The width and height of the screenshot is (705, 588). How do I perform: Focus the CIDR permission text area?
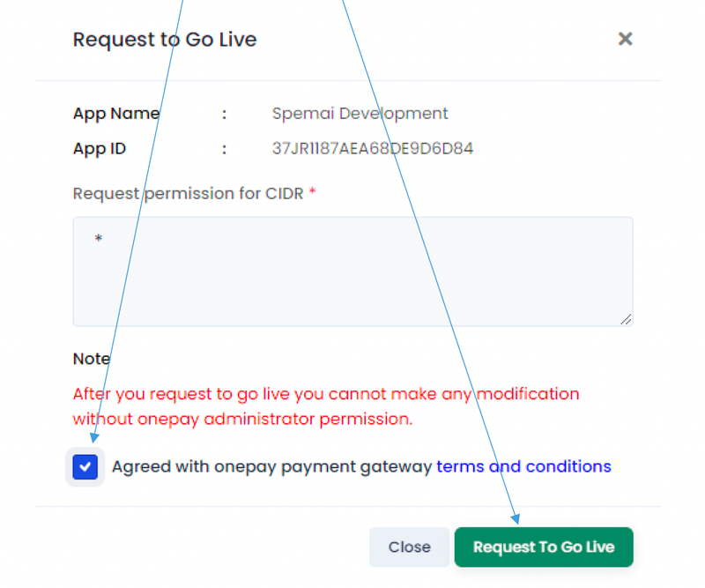[x=353, y=272]
